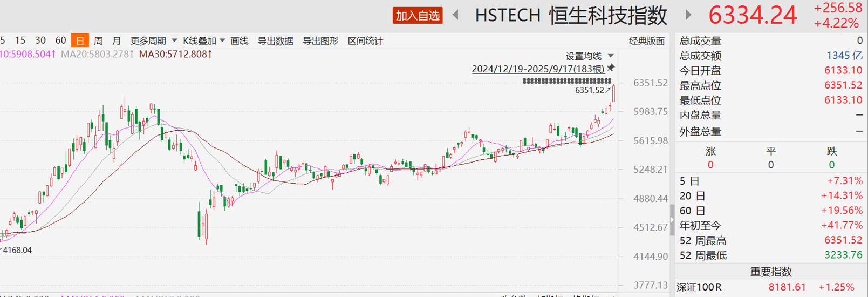Click 今日开盘 value 6133.10
868x297 pixels.
coord(843,71)
